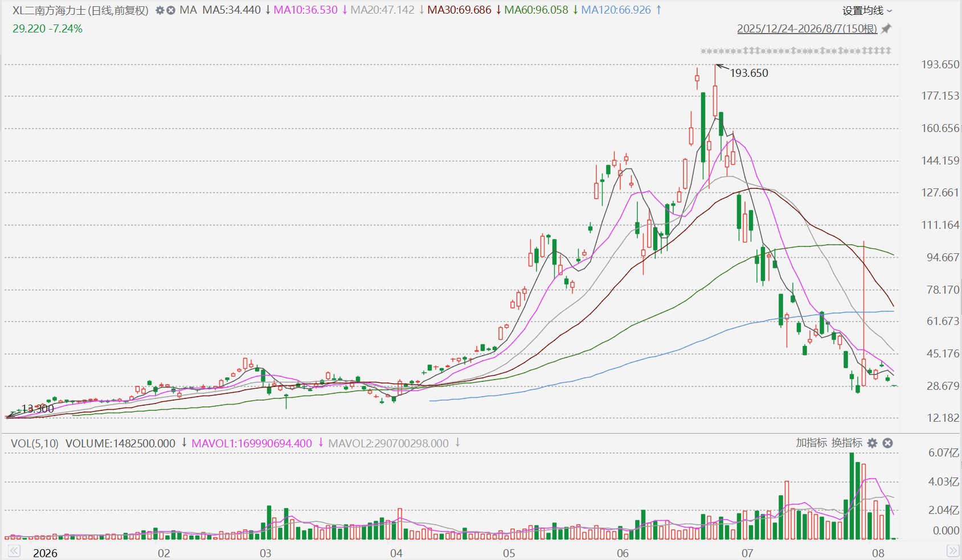The height and width of the screenshot is (560, 962).
Task: Click the MA5:34.440 value
Action: click(232, 10)
